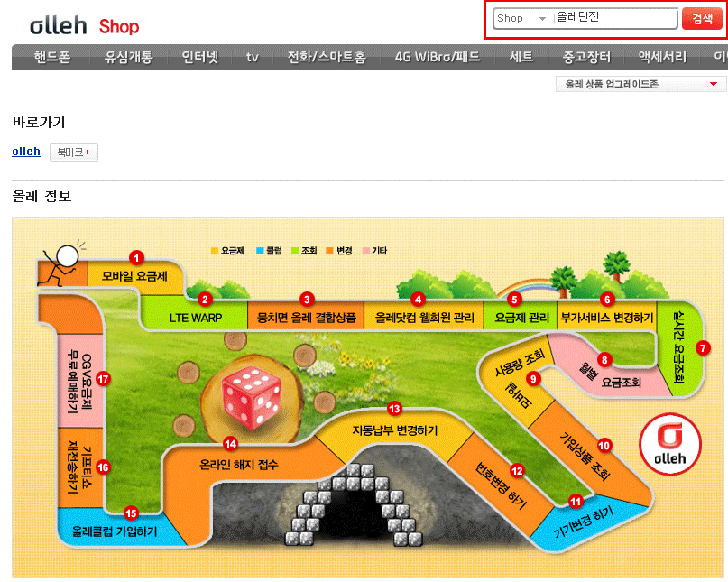Image resolution: width=728 pixels, height=582 pixels.
Task: Click the number 7 marker
Action: [x=703, y=348]
